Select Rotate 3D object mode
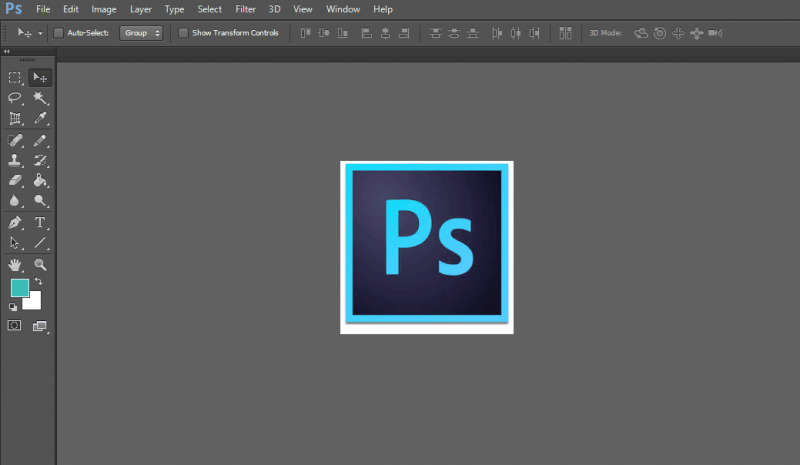800x465 pixels. pyautogui.click(x=641, y=33)
